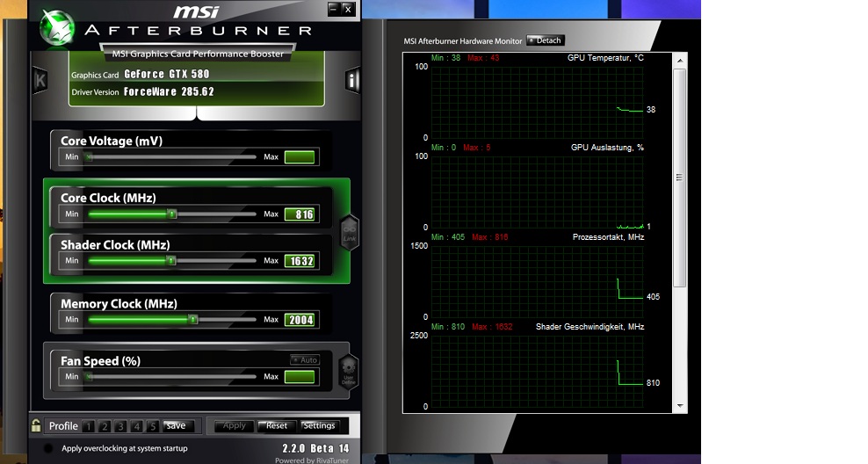Toggle the core/shader clock Link button
Image resolution: width=868 pixels, height=464 pixels.
350,234
